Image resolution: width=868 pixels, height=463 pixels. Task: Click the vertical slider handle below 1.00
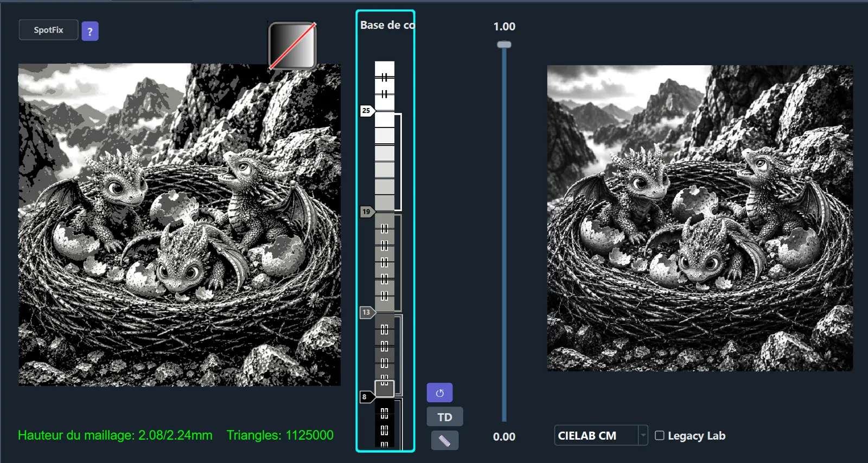click(x=504, y=45)
